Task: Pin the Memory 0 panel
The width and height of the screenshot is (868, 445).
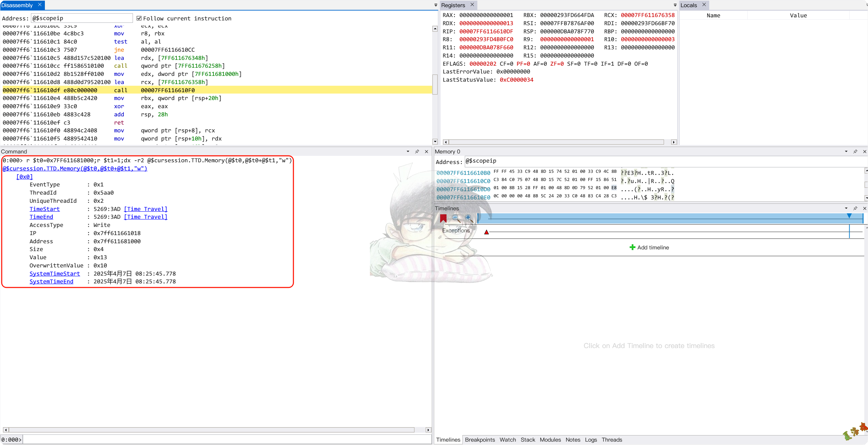Action: pos(855,151)
